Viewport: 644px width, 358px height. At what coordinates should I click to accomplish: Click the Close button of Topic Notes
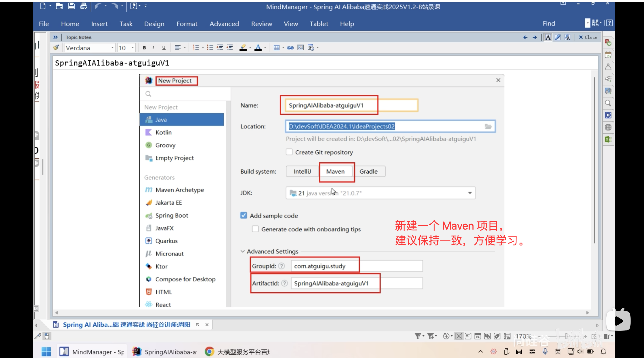click(x=588, y=37)
